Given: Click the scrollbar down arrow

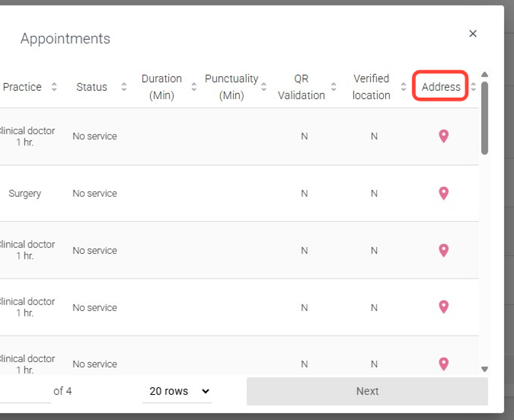Looking at the screenshot, I should tap(485, 369).
